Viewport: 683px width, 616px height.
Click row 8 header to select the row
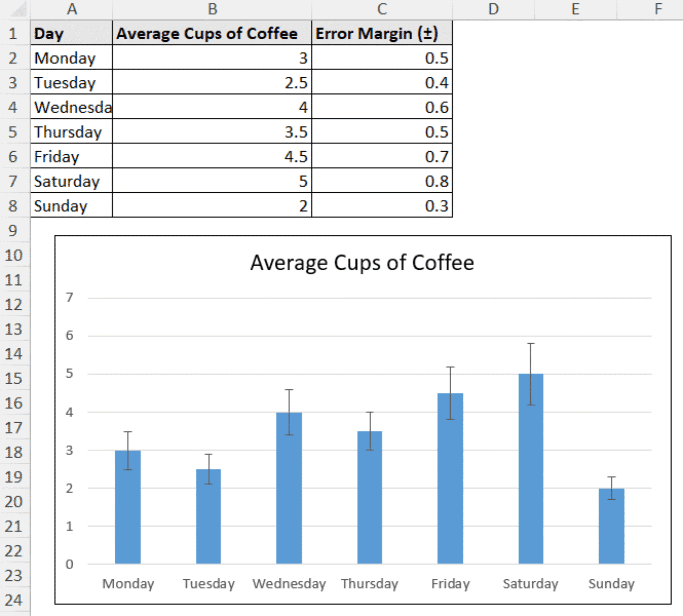point(13,206)
